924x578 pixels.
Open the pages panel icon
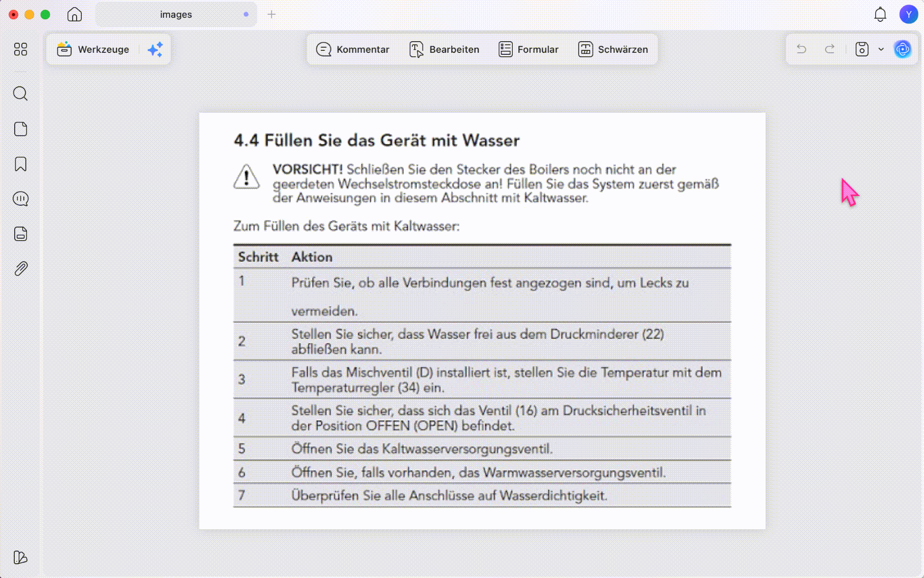20,129
